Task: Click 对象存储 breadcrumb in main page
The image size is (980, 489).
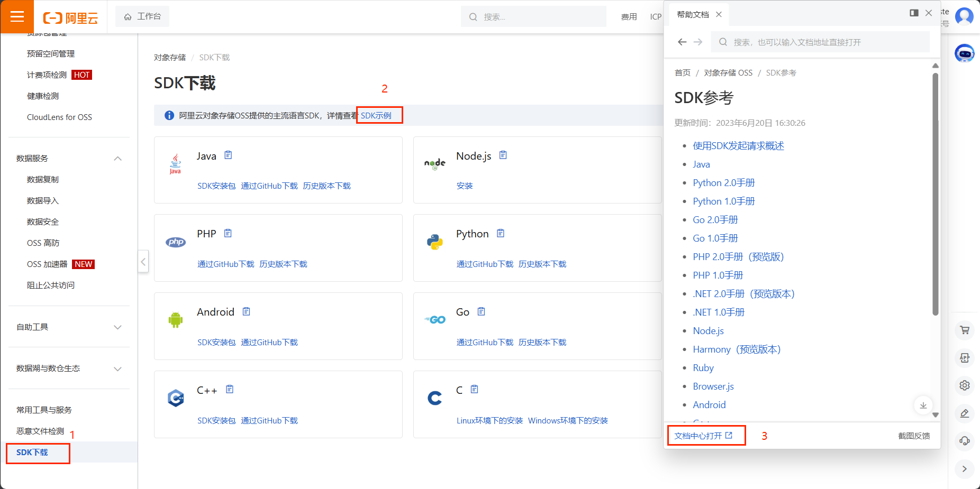Action: click(170, 58)
